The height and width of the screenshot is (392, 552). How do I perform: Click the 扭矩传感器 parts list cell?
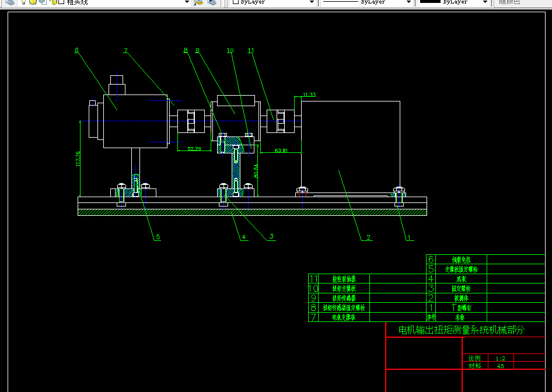point(344,298)
